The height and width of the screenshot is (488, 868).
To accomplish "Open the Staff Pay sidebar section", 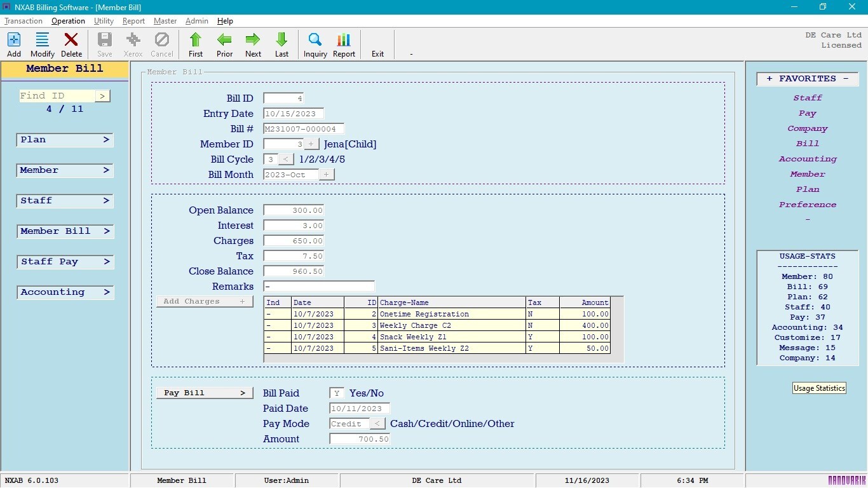I will [65, 262].
